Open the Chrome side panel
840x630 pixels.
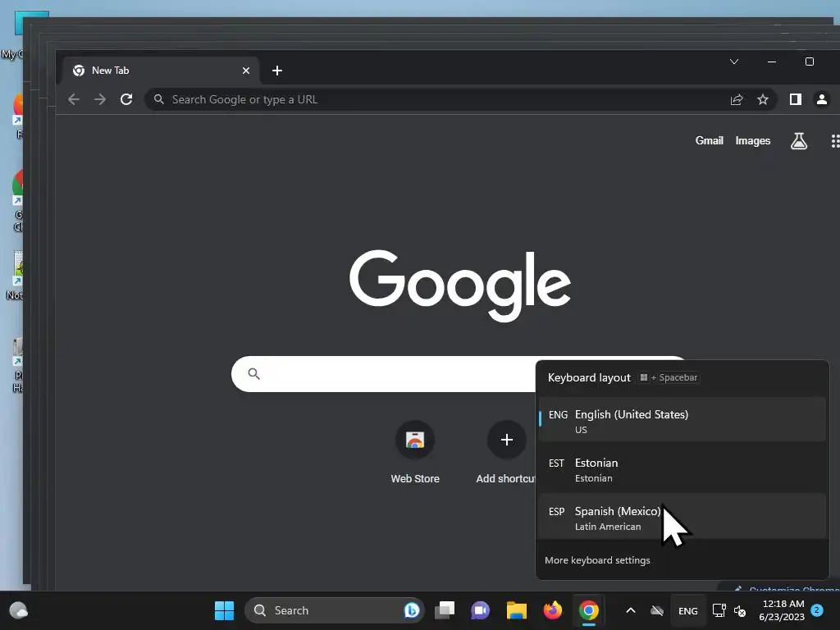point(796,99)
